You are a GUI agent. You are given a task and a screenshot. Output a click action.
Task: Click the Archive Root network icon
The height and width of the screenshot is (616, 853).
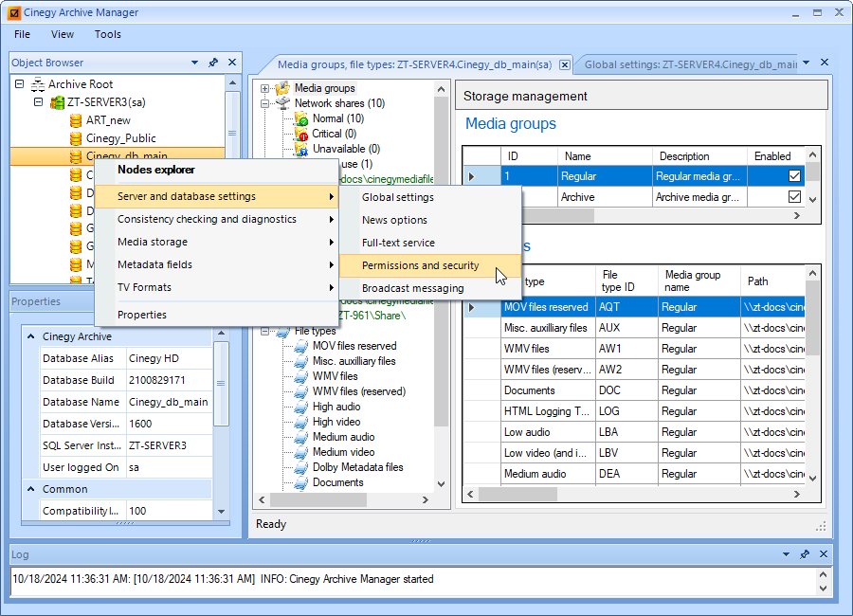[x=38, y=84]
